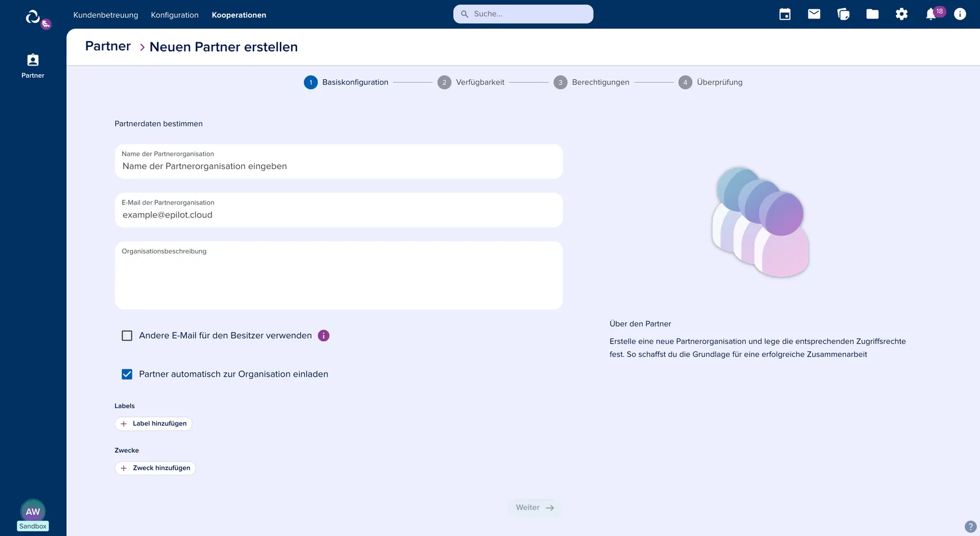The width and height of the screenshot is (980, 536).
Task: Click the Weiter button
Action: [x=535, y=508]
